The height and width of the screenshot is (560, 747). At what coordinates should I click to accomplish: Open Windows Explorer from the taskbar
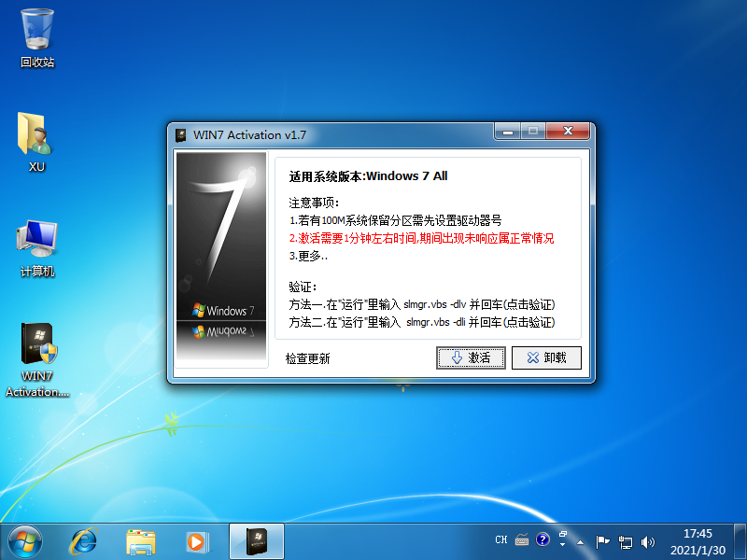coord(140,540)
